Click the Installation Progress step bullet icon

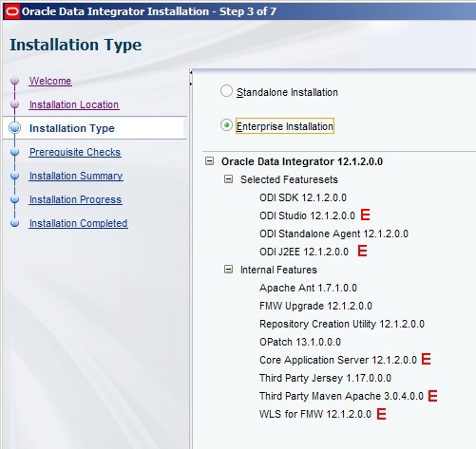[14, 199]
